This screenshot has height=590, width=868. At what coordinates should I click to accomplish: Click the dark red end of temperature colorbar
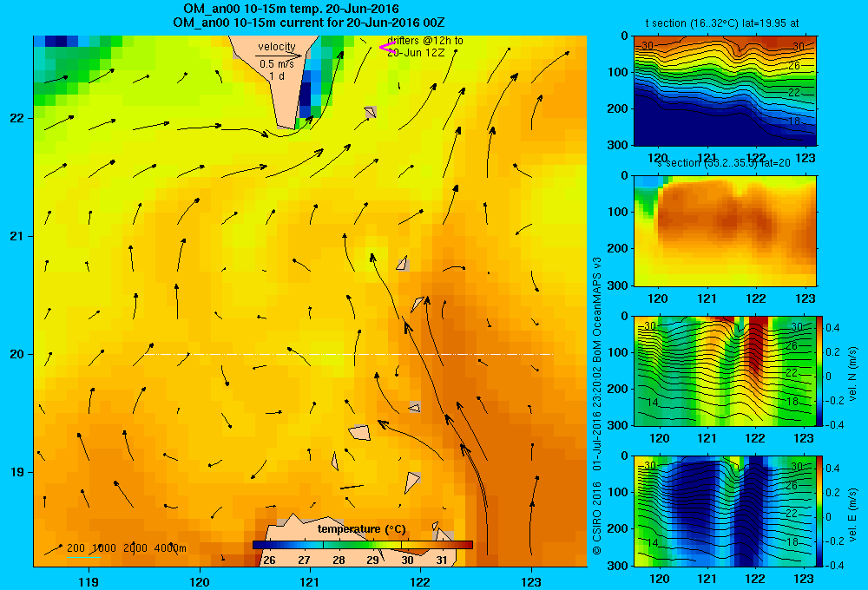tap(466, 545)
